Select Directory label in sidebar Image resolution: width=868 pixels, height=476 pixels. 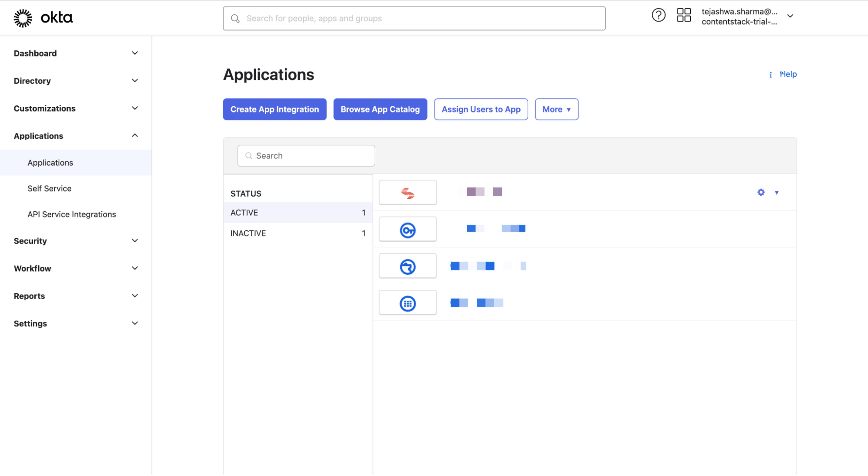(32, 81)
